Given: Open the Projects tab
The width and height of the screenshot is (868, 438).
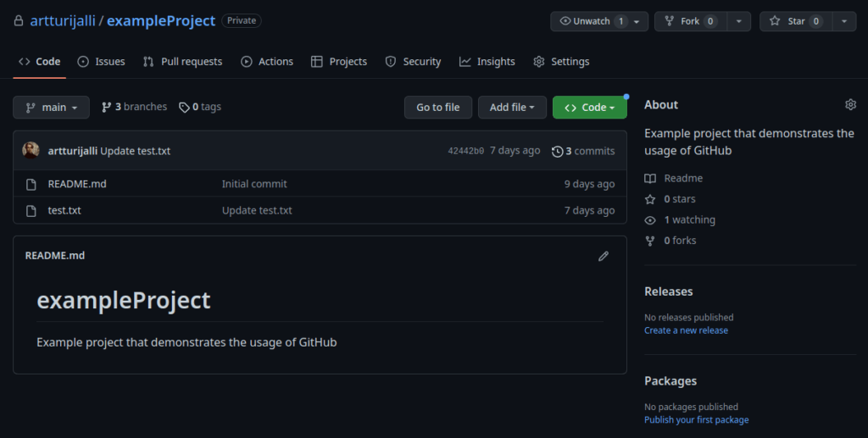Looking at the screenshot, I should [339, 61].
